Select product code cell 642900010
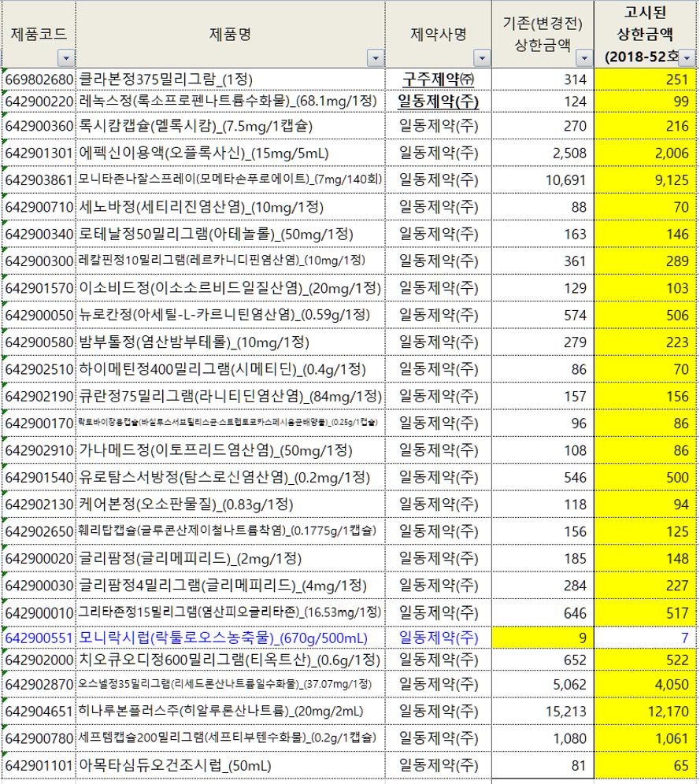Screen dimensions: 700x784 point(39,612)
